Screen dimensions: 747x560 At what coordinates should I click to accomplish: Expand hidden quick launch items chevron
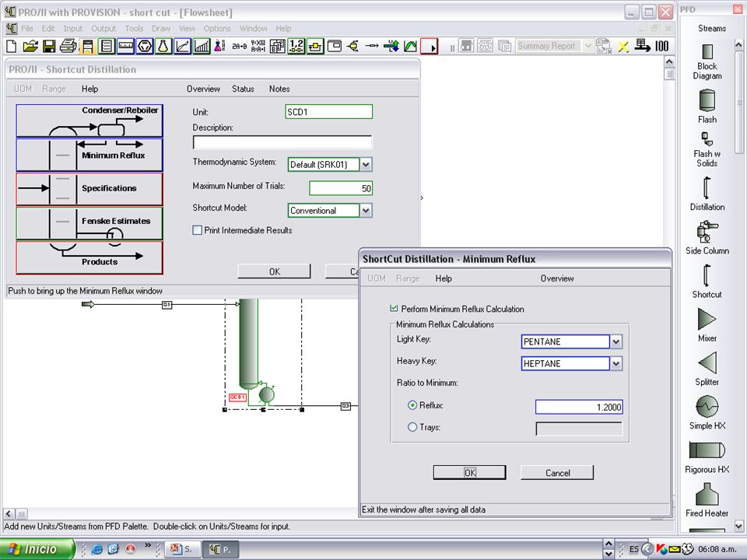click(148, 546)
